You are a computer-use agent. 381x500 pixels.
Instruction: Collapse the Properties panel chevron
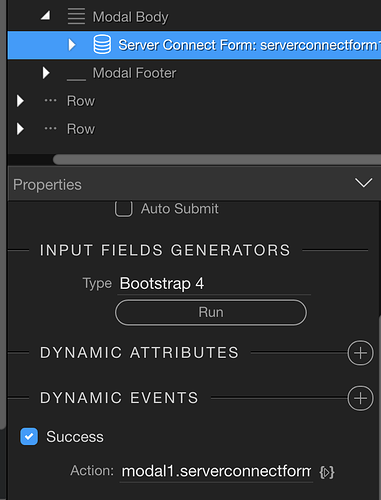[x=363, y=183]
